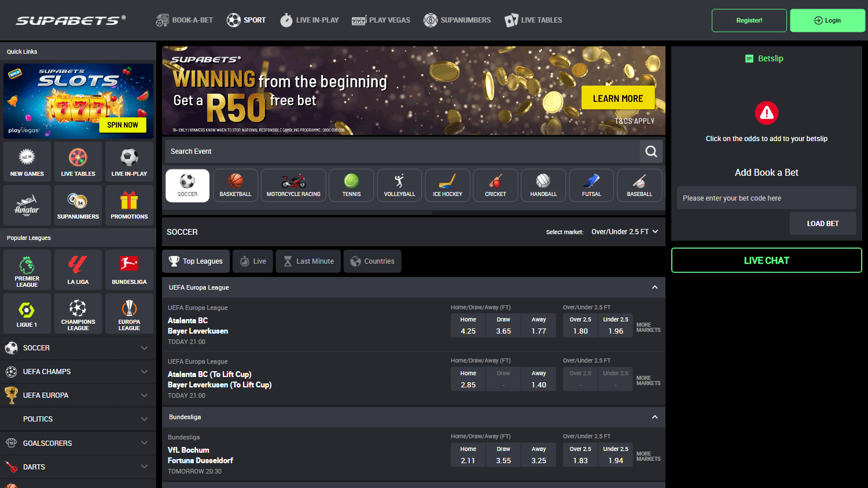Click the Register! button
Screen dimensions: 868x488
[x=749, y=20]
